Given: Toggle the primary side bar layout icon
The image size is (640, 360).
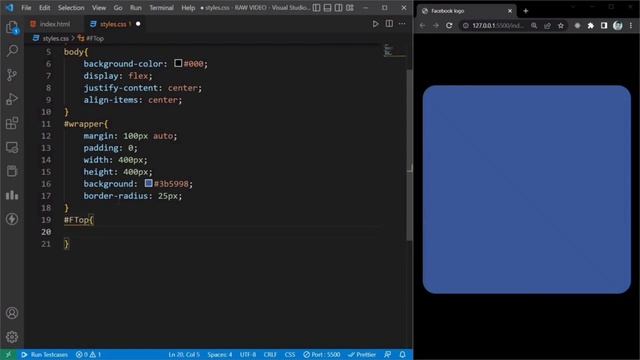Looking at the screenshot, I should pos(316,8).
